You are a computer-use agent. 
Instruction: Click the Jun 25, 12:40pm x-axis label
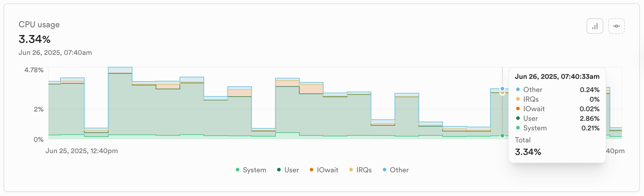[82, 151]
